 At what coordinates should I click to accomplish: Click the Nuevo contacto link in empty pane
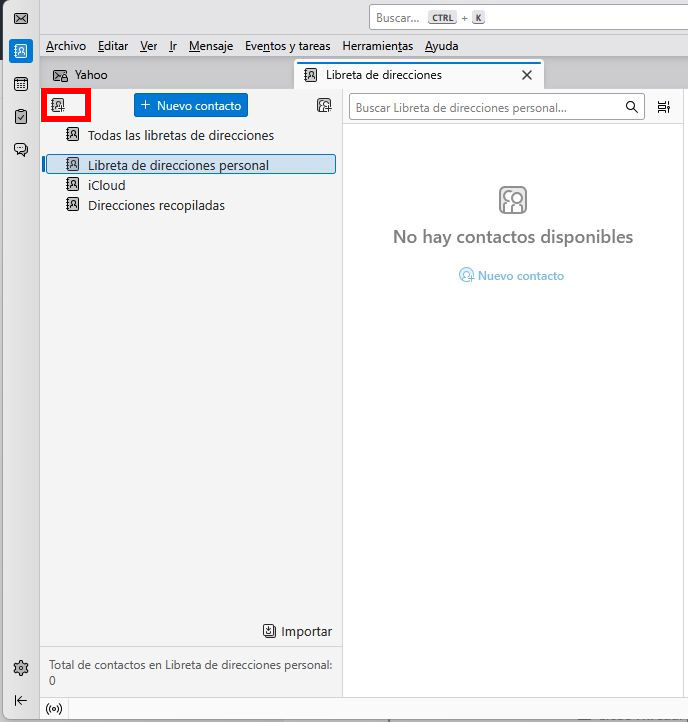tap(512, 276)
